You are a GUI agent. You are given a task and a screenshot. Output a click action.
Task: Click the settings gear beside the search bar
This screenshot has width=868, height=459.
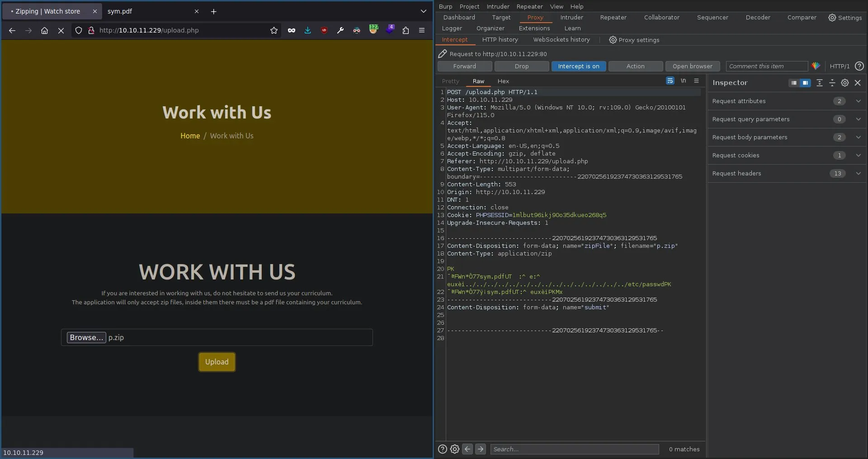455,449
